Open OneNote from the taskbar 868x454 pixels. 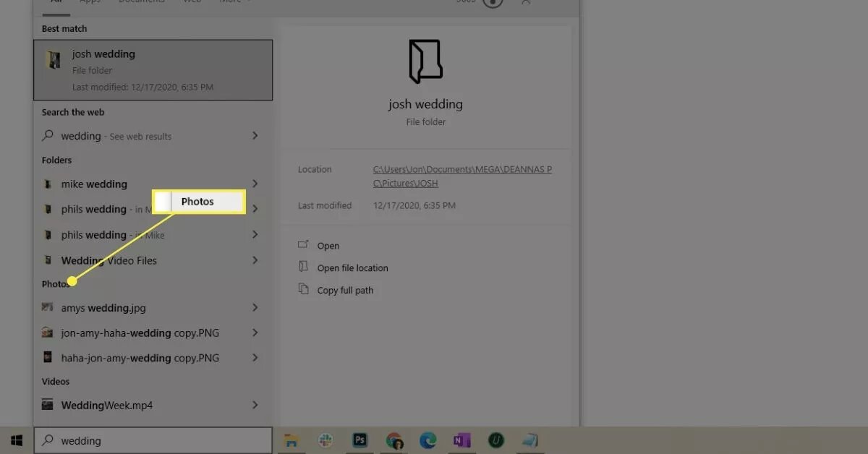461,440
